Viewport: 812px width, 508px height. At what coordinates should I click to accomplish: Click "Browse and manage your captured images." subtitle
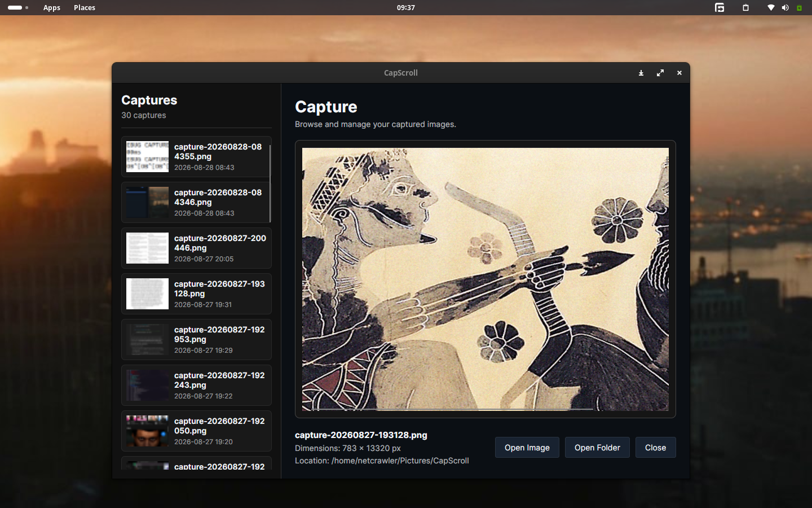coord(376,124)
